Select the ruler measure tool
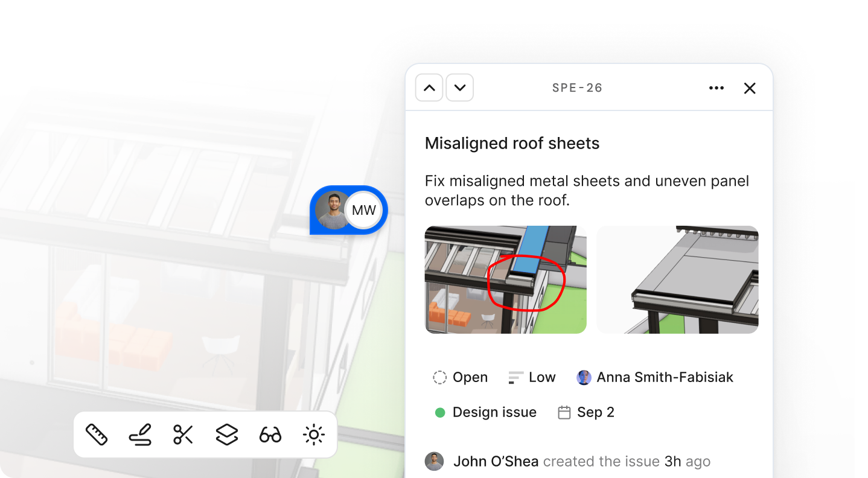868x478 pixels. [x=97, y=435]
